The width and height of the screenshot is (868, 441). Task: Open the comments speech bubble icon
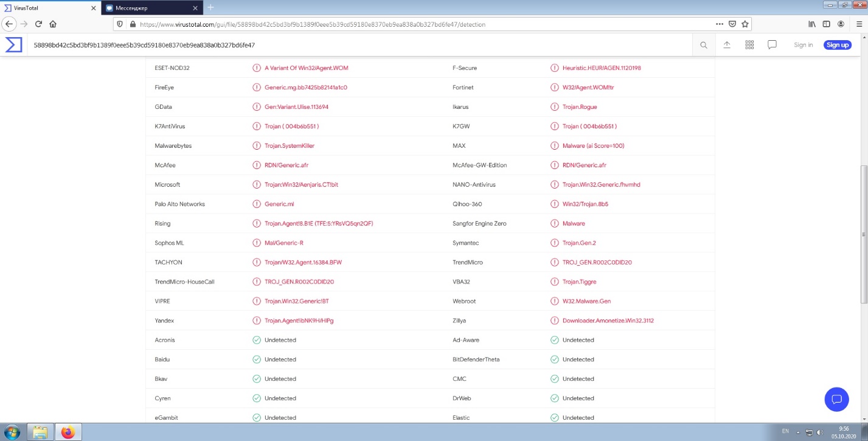point(773,45)
